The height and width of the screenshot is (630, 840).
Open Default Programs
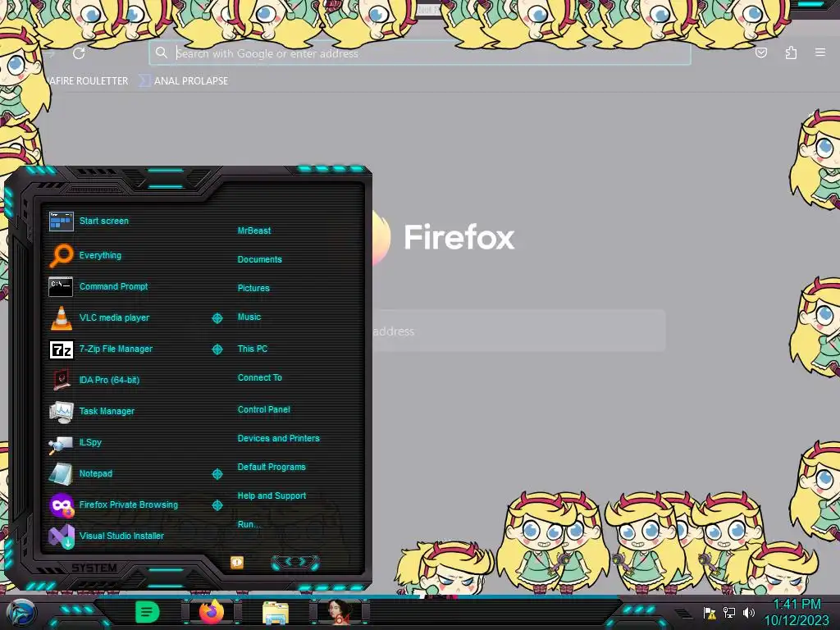coord(272,467)
